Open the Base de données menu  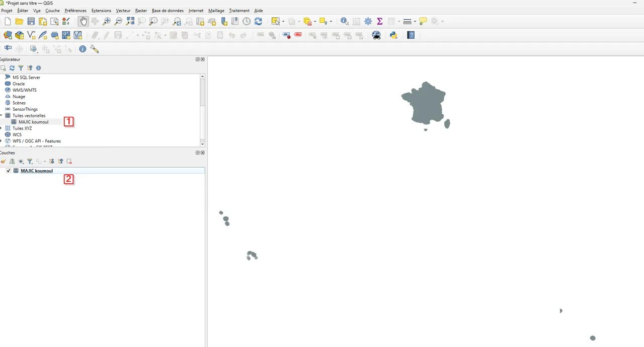168,11
